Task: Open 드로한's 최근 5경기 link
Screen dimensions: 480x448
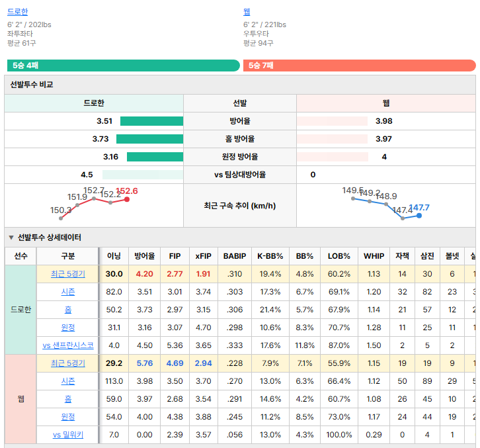Action: tap(68, 274)
